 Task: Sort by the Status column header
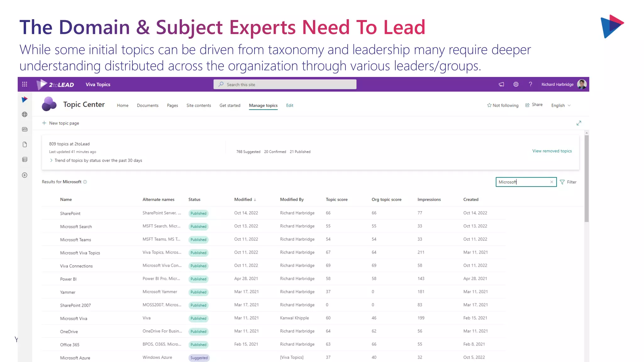194,200
